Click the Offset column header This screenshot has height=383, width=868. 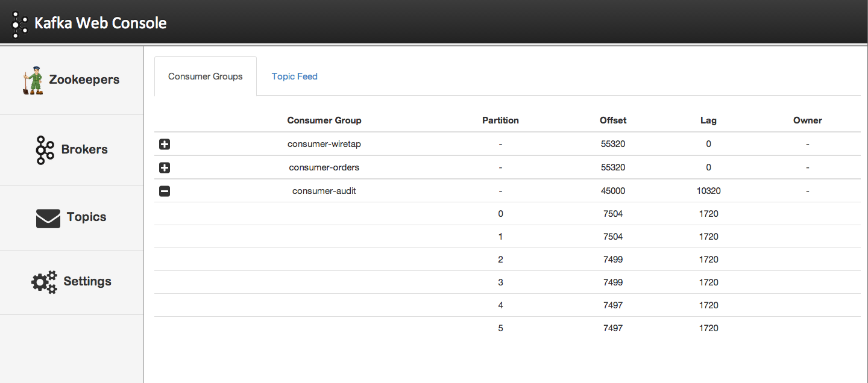(x=613, y=120)
